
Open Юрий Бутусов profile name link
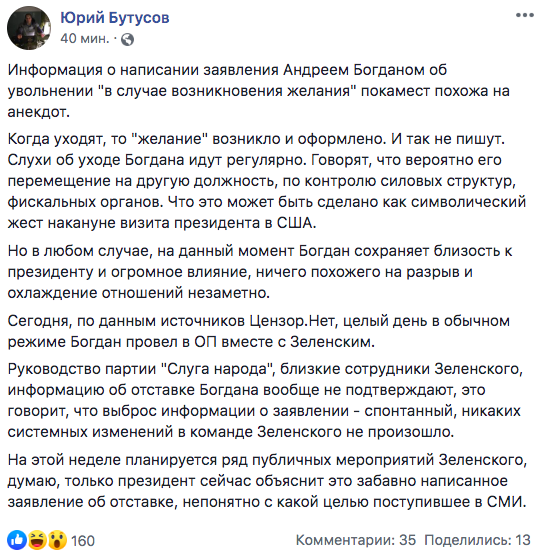[x=115, y=17]
